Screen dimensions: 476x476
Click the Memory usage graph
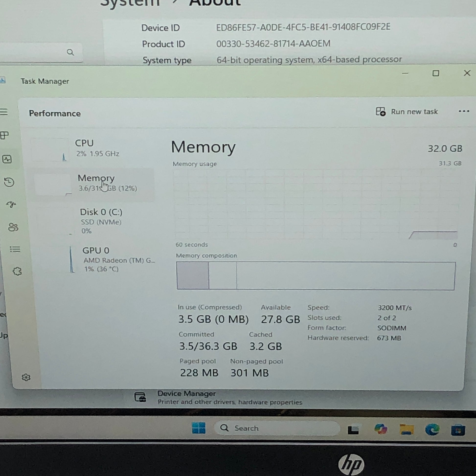pyautogui.click(x=316, y=204)
